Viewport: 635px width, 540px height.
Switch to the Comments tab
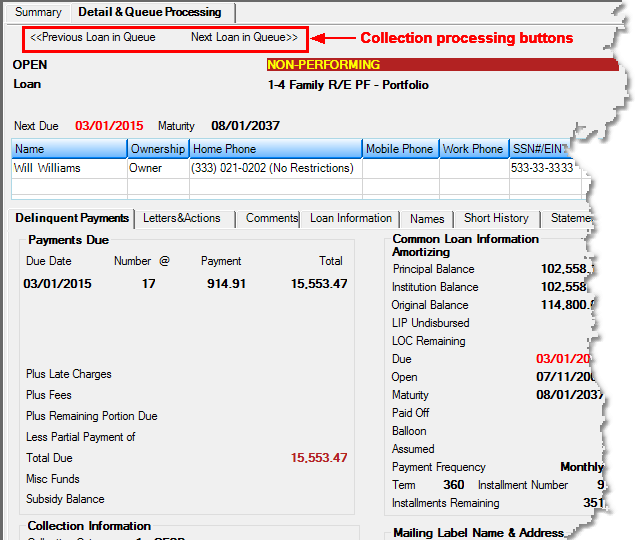pos(272,218)
